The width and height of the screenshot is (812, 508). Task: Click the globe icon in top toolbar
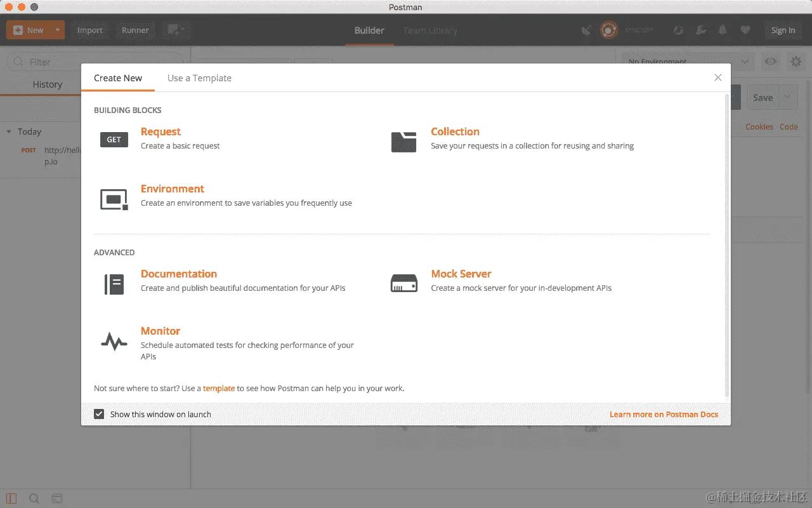pyautogui.click(x=678, y=30)
